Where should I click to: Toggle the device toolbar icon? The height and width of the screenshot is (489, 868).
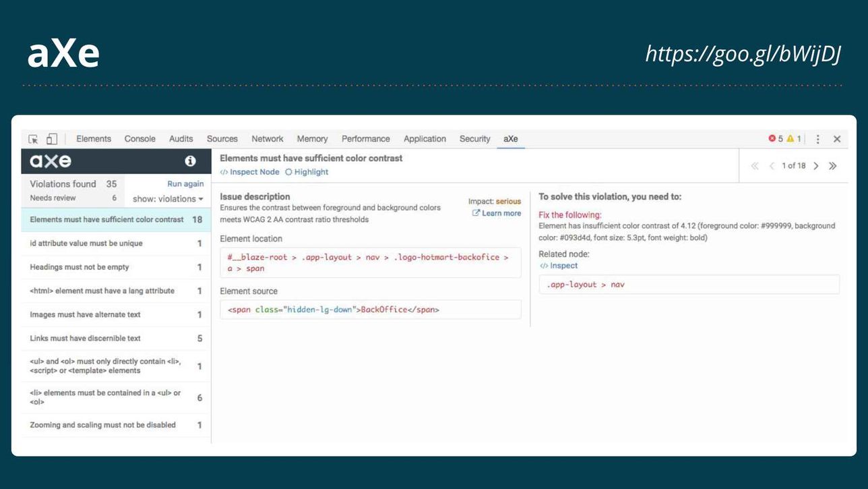pyautogui.click(x=52, y=139)
